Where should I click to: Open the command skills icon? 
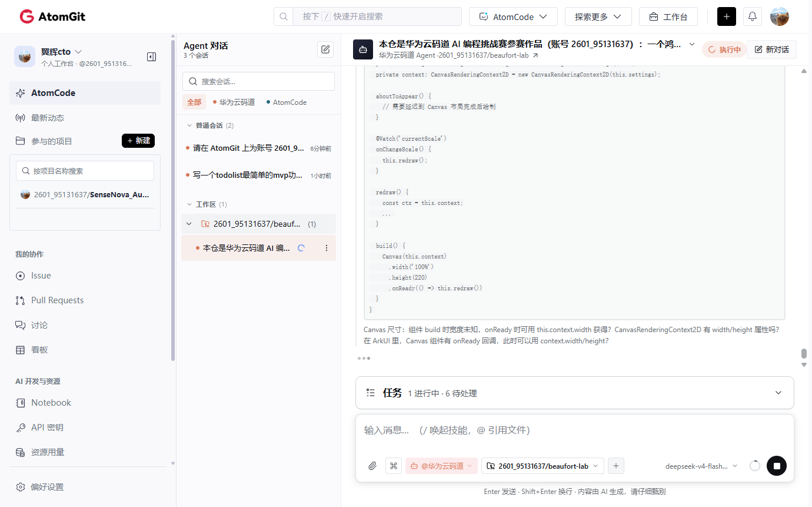point(394,466)
